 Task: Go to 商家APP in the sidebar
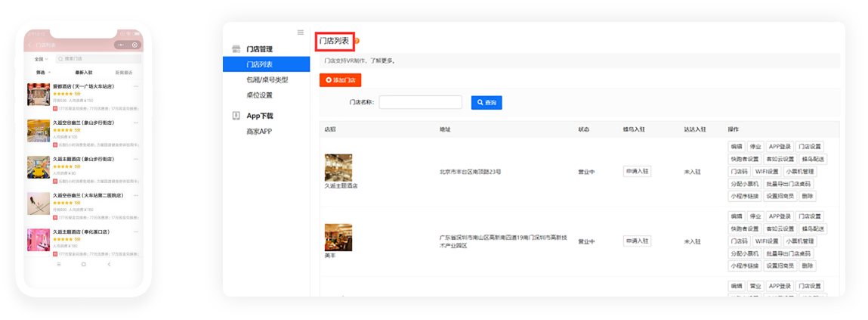coord(259,132)
